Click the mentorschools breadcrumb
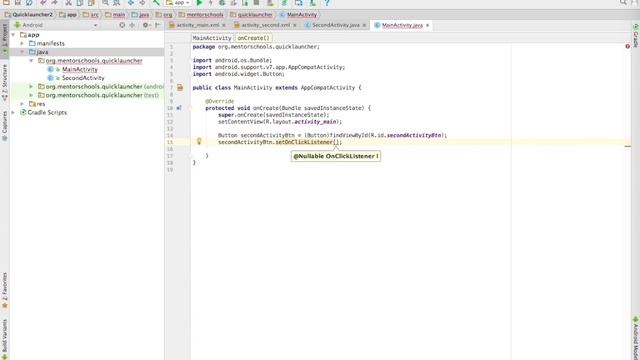 201,15
